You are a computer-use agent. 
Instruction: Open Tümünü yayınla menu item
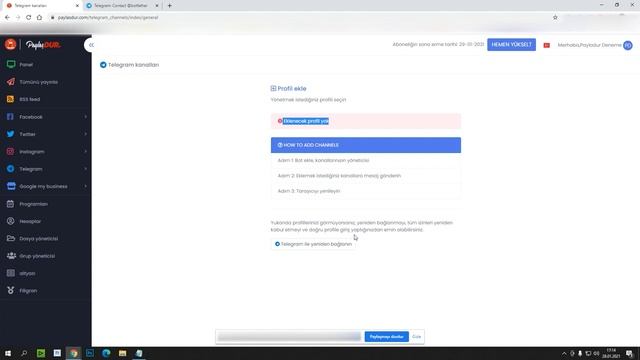(46, 82)
